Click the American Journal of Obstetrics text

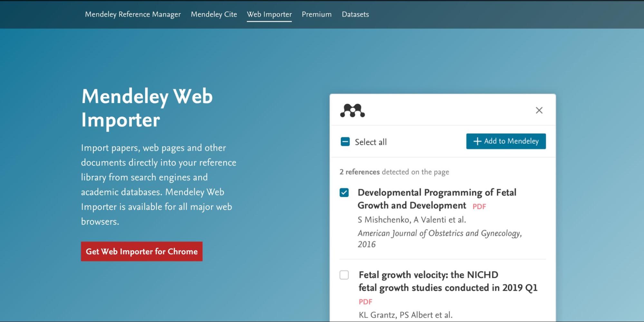click(x=439, y=233)
